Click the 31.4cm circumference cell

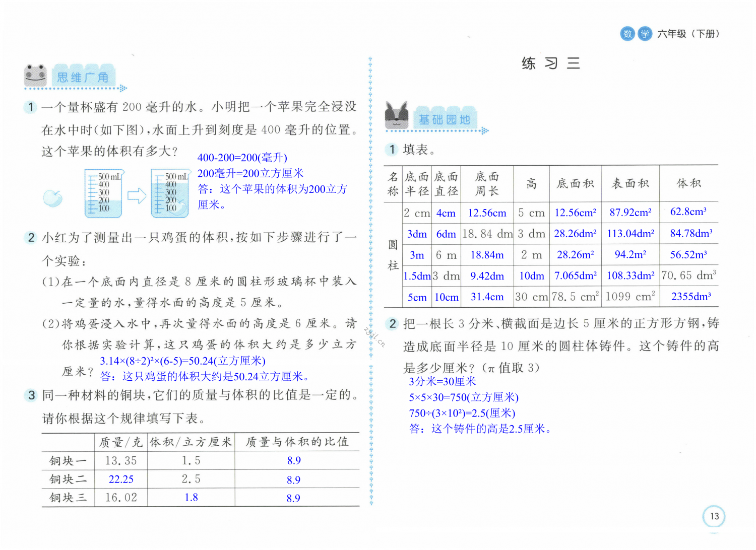(487, 297)
